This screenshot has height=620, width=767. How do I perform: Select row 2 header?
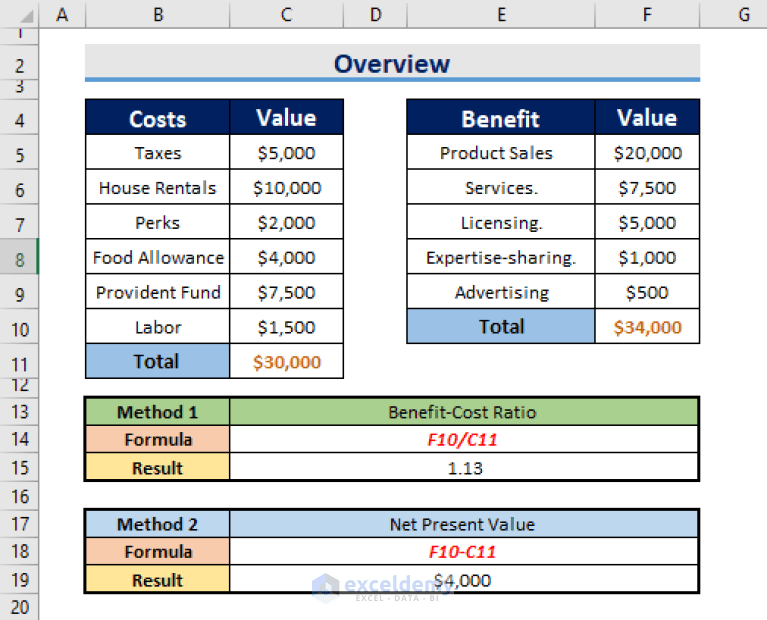[x=19, y=64]
